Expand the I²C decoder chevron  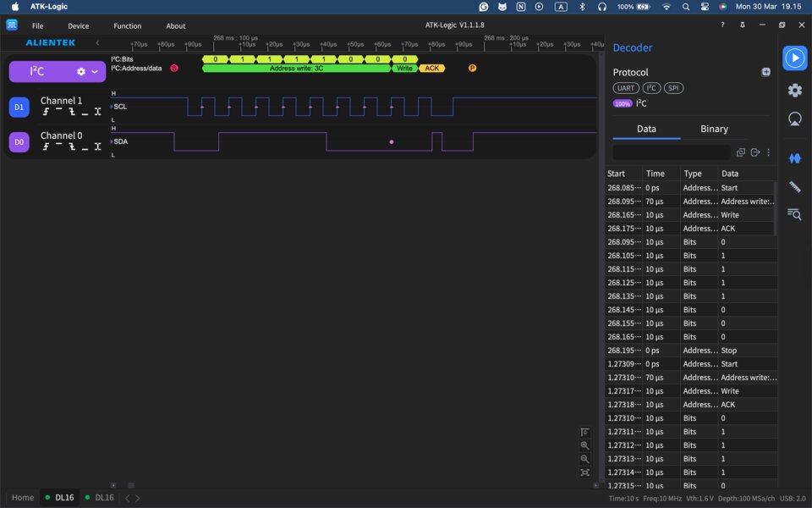pyautogui.click(x=95, y=72)
